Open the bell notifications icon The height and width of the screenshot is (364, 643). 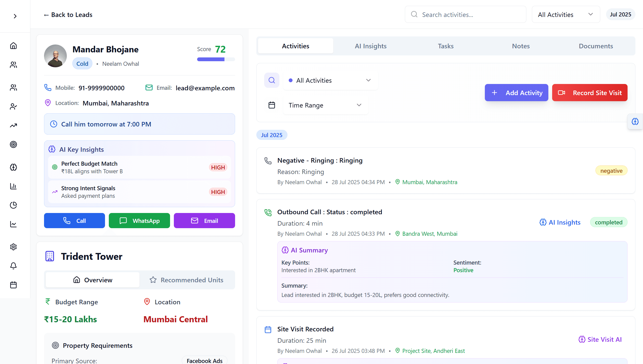coord(13,266)
